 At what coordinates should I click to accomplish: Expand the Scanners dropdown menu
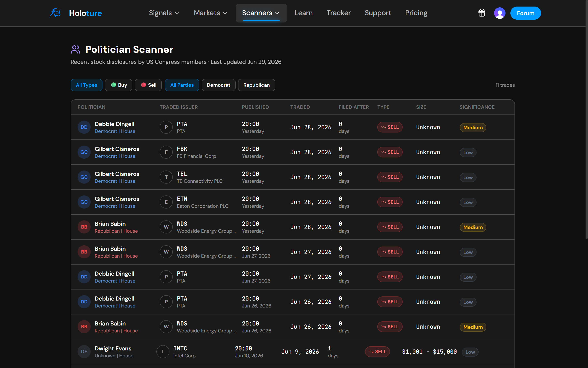click(261, 13)
